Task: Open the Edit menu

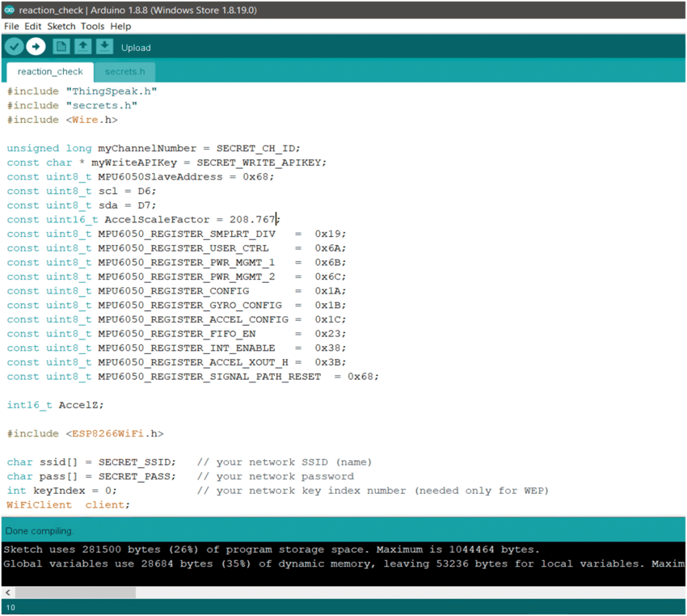Action: 32,26
